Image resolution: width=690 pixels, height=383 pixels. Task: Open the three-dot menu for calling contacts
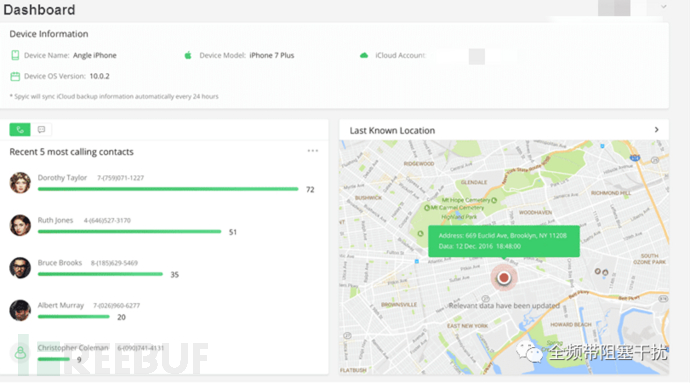[312, 151]
